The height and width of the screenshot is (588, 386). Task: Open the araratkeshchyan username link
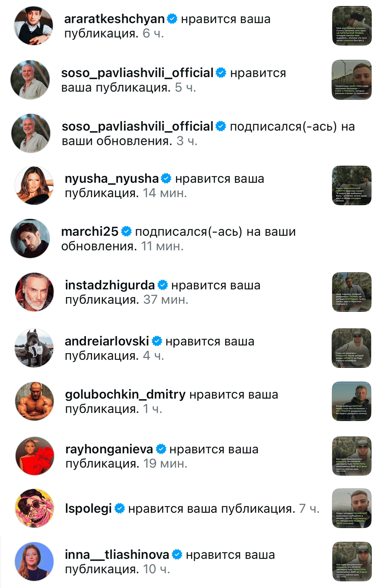(114, 19)
